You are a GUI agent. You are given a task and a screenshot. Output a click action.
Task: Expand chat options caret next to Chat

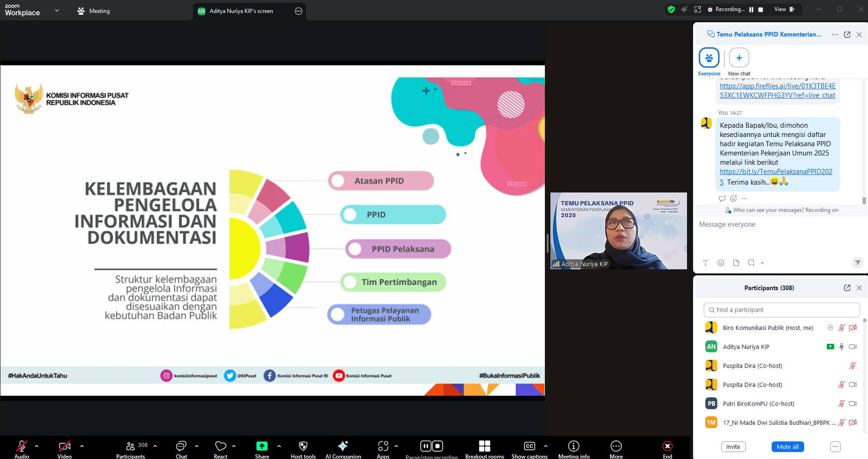pos(197,446)
